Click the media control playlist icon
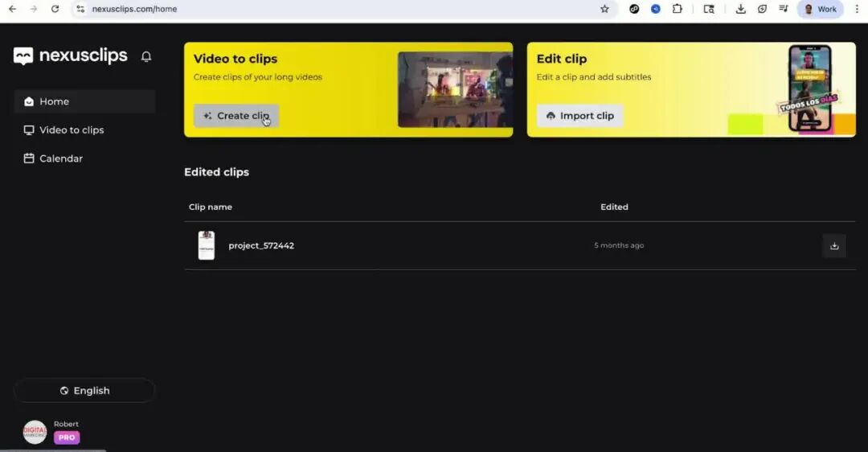This screenshot has height=452, width=868. [x=784, y=9]
